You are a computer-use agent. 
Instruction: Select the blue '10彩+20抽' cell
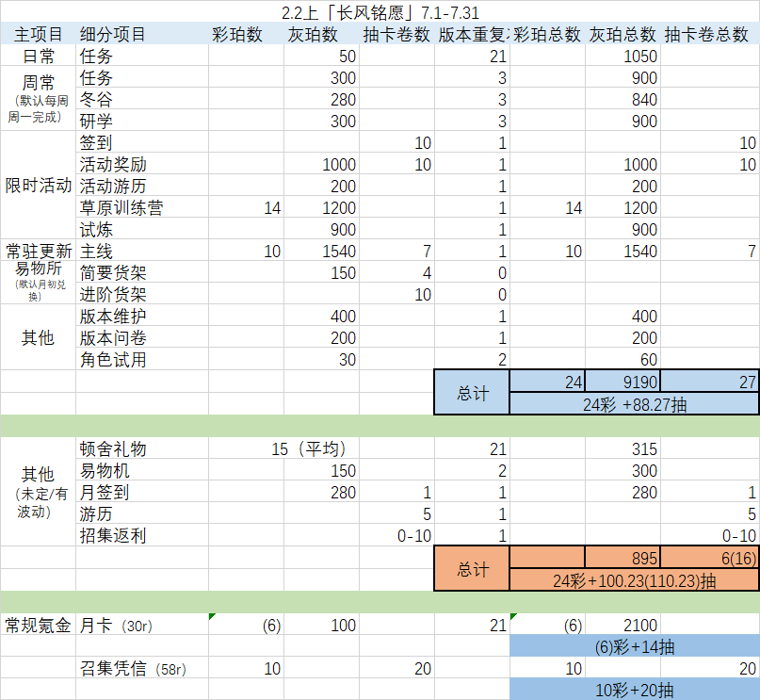(635, 690)
